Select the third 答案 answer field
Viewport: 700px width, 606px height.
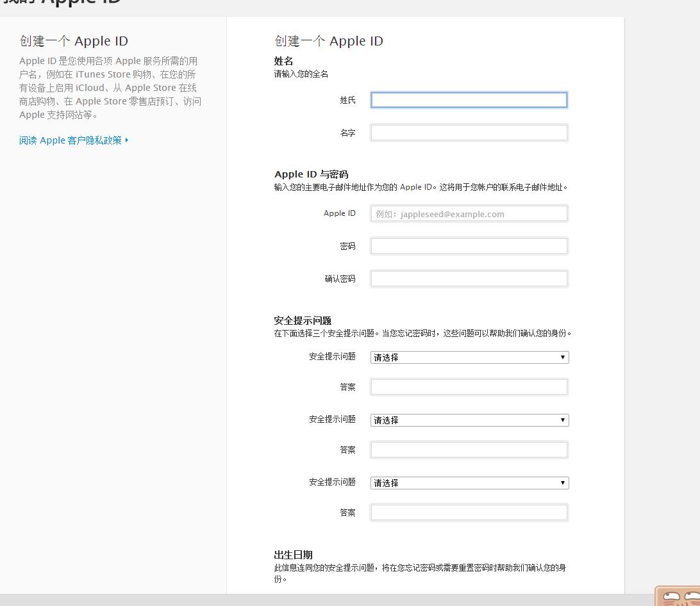[469, 512]
